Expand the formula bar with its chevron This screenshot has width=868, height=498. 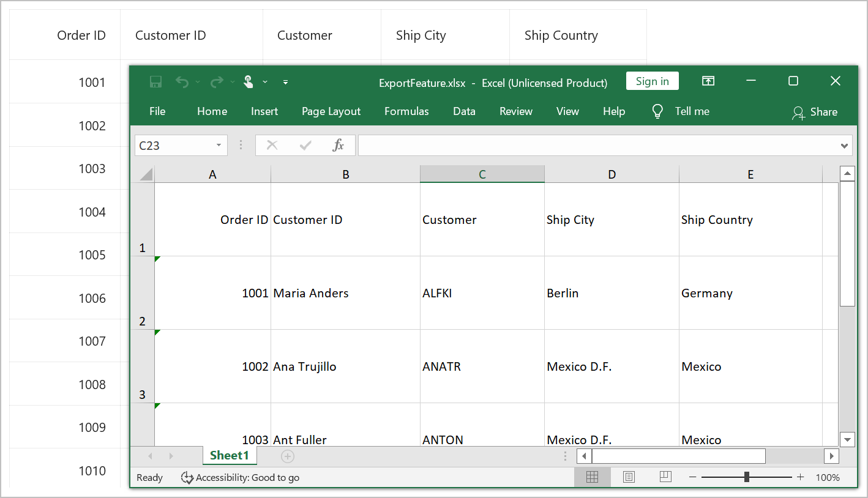point(844,145)
